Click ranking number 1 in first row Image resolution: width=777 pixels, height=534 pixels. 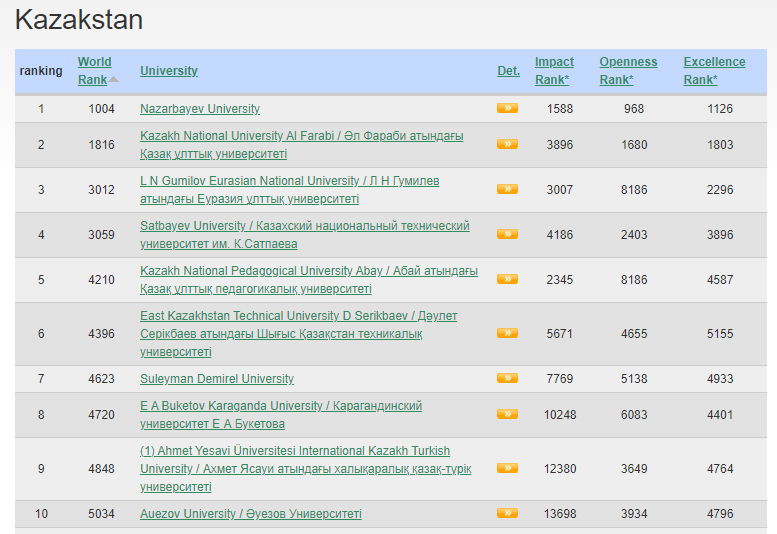[x=41, y=109]
